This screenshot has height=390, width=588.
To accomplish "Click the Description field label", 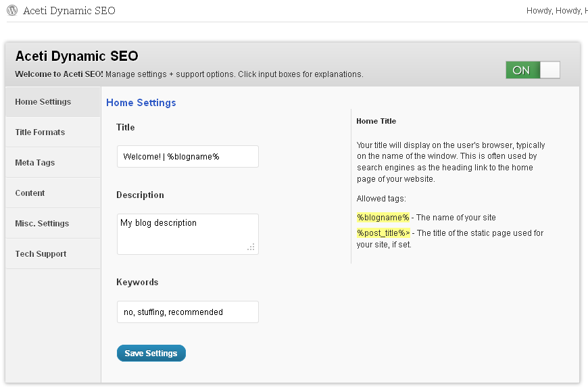I will pyautogui.click(x=140, y=195).
